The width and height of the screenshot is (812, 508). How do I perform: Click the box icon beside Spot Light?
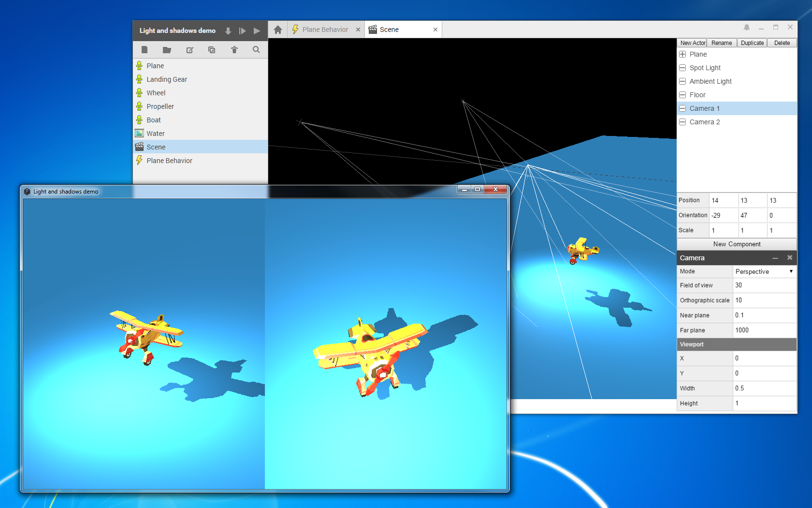coord(682,68)
